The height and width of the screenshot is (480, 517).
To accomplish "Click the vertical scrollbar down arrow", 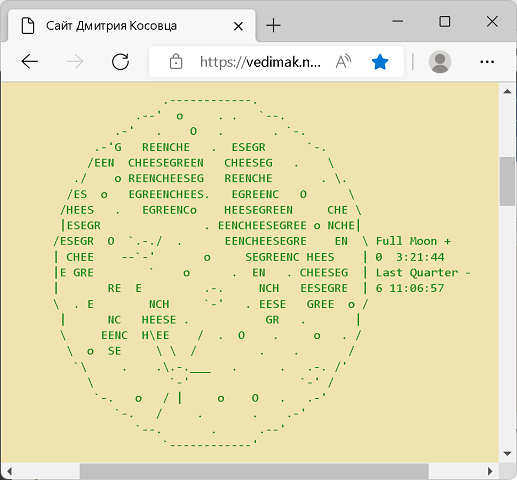I will coord(507,454).
